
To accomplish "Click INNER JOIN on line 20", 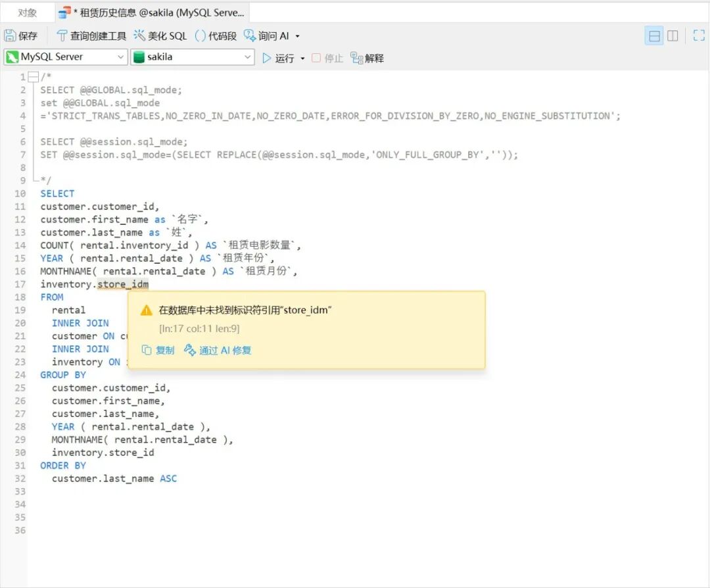I will (x=80, y=323).
